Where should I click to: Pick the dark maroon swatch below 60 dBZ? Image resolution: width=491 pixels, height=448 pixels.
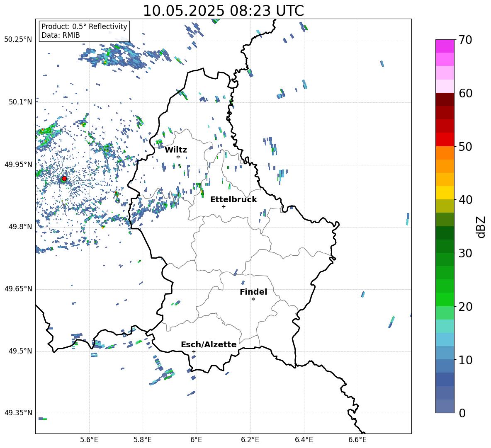pos(445,100)
